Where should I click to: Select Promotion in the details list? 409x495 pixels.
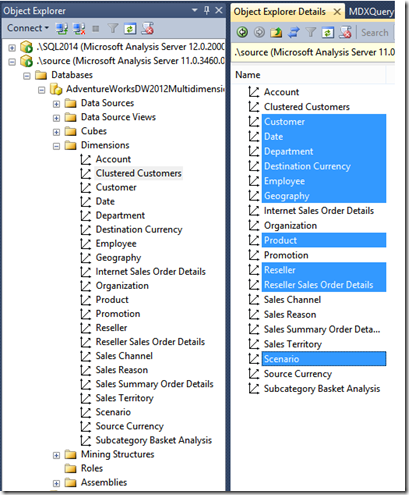click(x=286, y=255)
